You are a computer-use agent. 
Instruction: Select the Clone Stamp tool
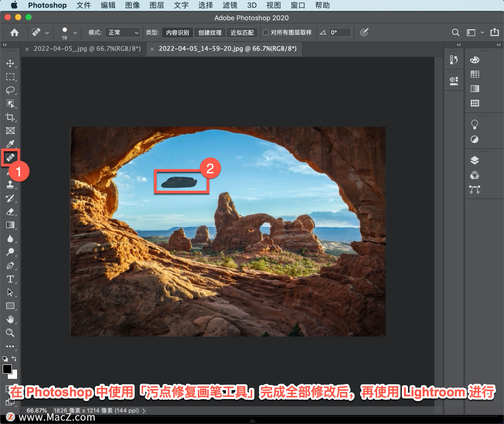coord(10,185)
